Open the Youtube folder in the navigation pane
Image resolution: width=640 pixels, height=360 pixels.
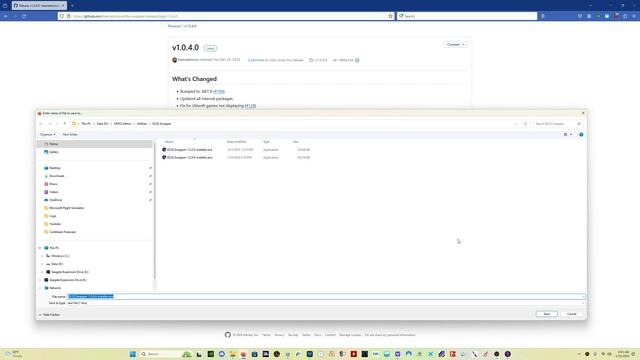(x=55, y=224)
